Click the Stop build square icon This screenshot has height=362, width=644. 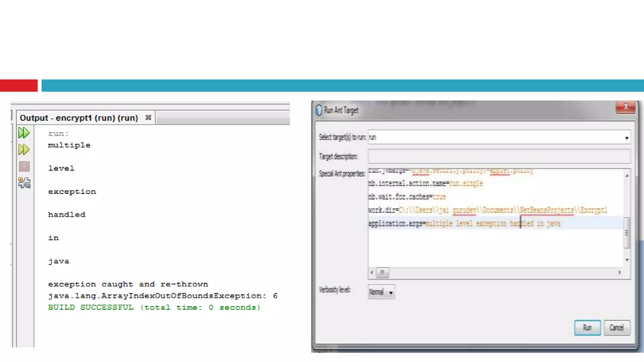tap(24, 166)
